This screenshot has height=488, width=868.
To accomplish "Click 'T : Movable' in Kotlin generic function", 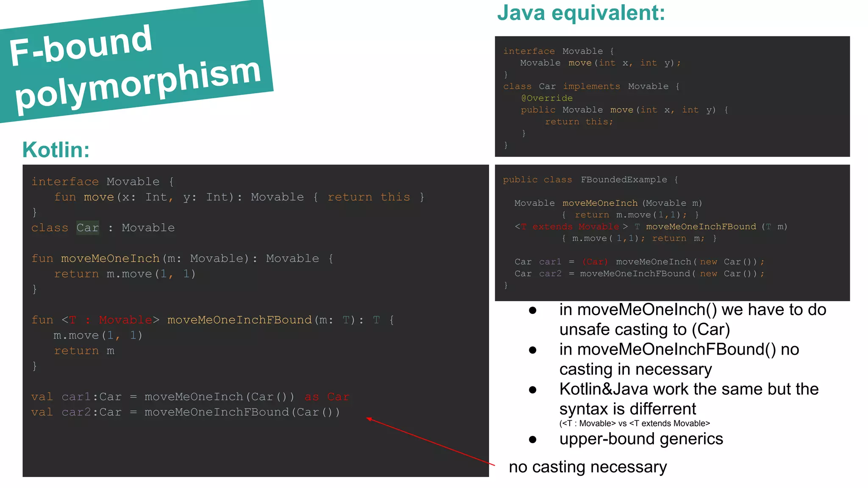I will pyautogui.click(x=110, y=320).
